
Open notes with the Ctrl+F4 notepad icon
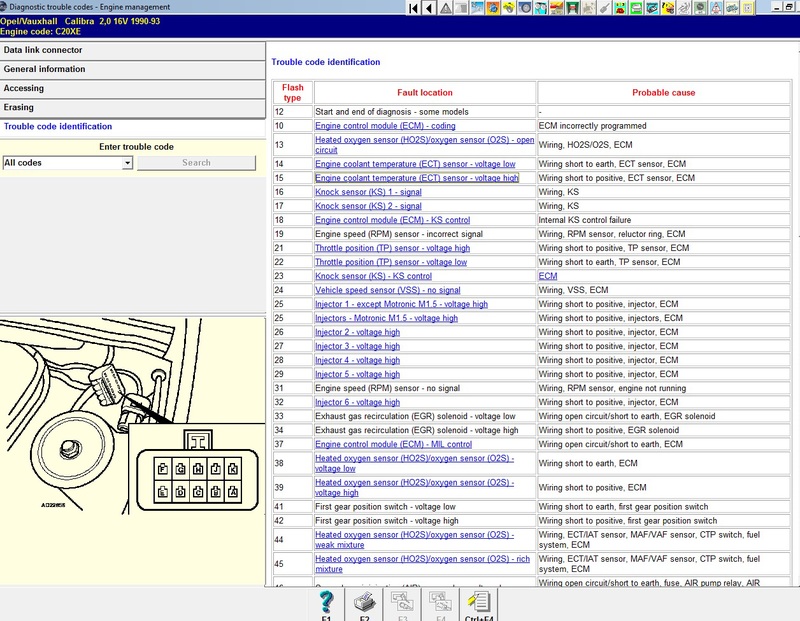[x=479, y=605]
